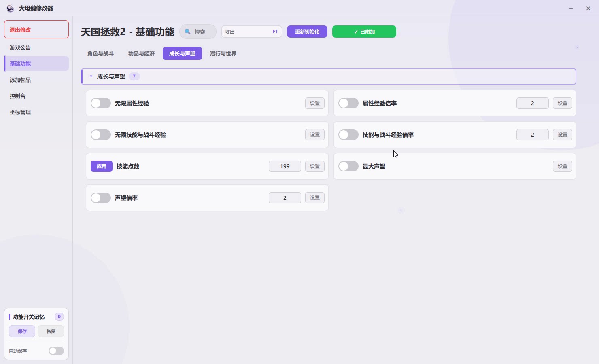Viewport: 599px width, 364px height.
Task: Open 控制台 in sidebar
Action: point(36,96)
